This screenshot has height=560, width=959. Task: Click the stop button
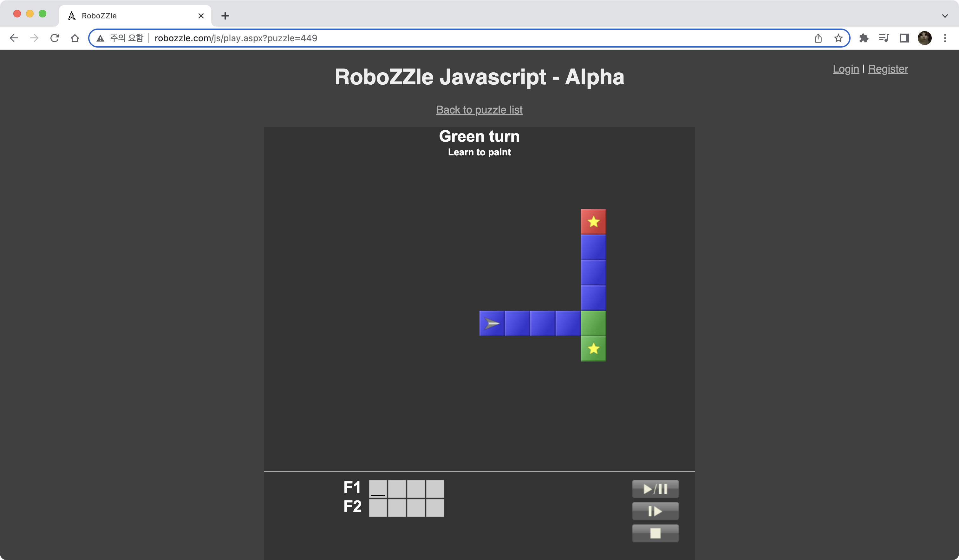[x=655, y=533]
